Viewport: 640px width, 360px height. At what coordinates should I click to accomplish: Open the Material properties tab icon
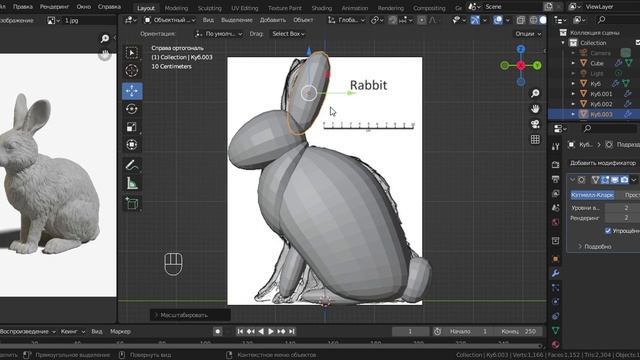tap(556, 344)
